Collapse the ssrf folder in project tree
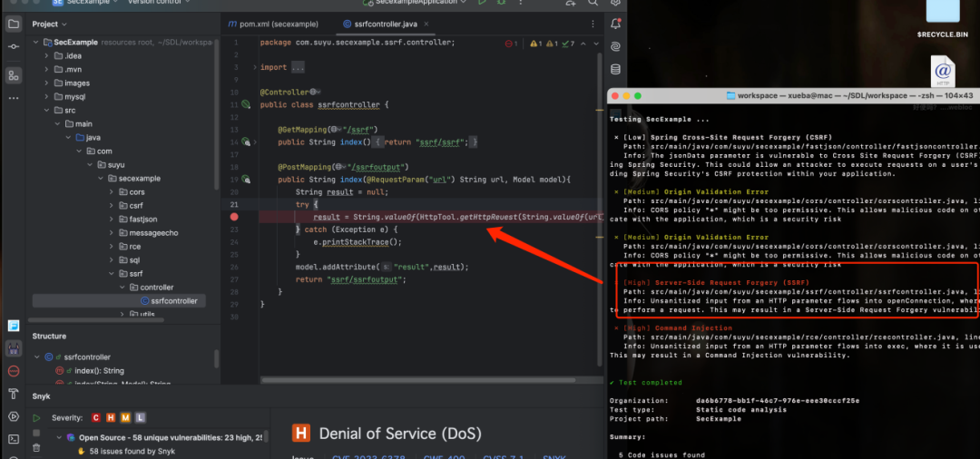 (x=110, y=273)
